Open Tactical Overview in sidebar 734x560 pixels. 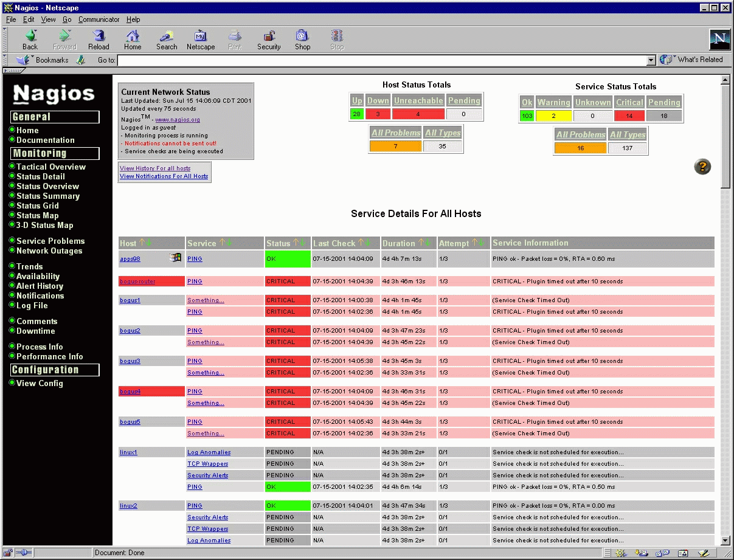click(x=51, y=167)
